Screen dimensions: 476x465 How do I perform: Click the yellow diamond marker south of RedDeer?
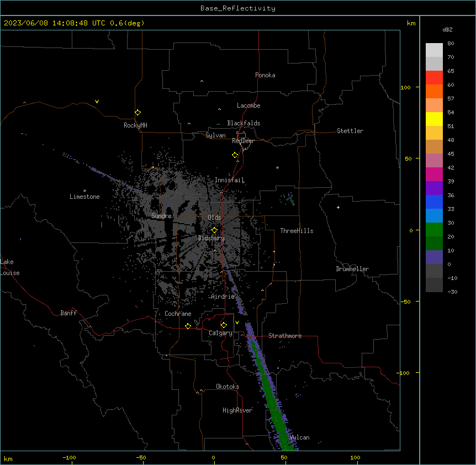[x=235, y=155]
